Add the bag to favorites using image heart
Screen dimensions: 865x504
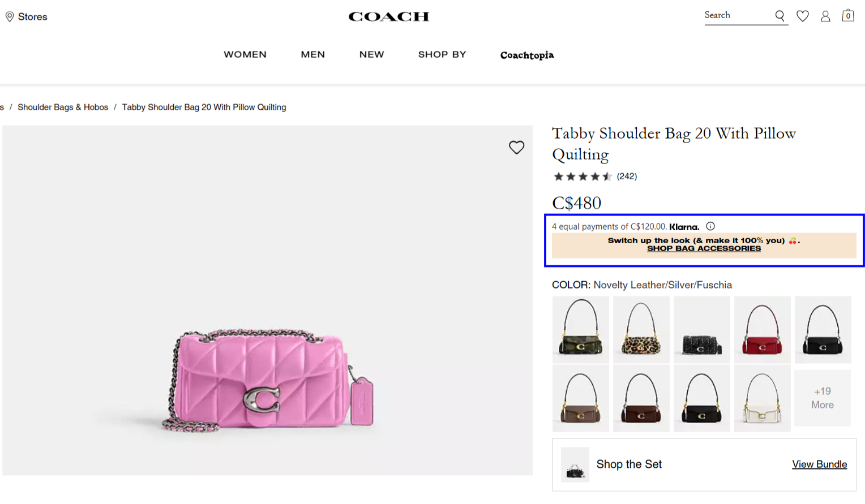tap(516, 147)
